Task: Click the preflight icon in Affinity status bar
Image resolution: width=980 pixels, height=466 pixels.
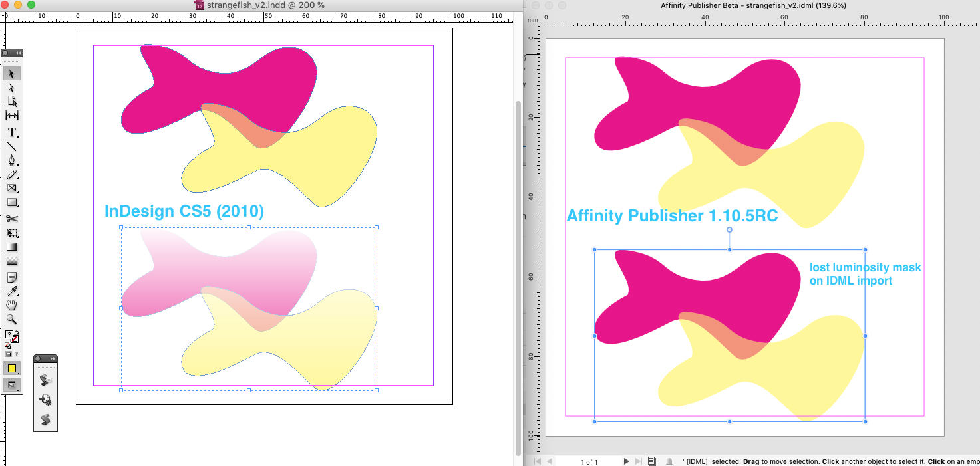Action: click(669, 461)
